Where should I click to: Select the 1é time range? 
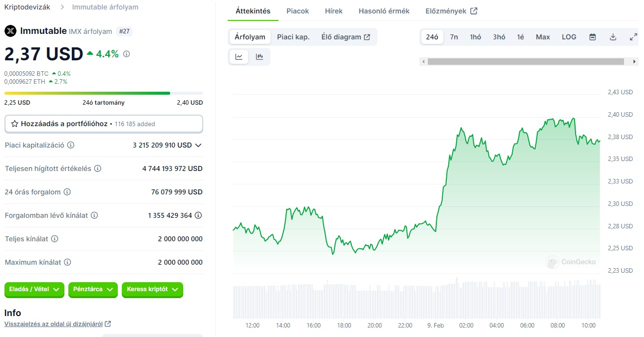pyautogui.click(x=521, y=37)
